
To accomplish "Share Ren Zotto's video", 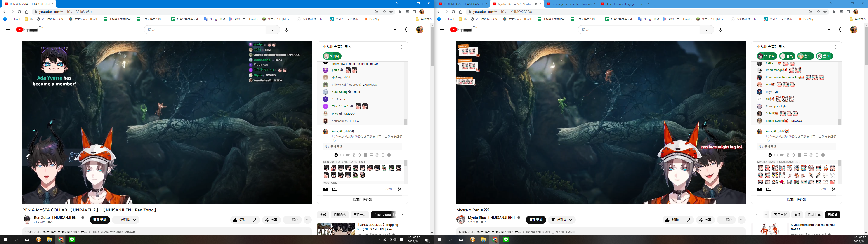I will [x=271, y=220].
